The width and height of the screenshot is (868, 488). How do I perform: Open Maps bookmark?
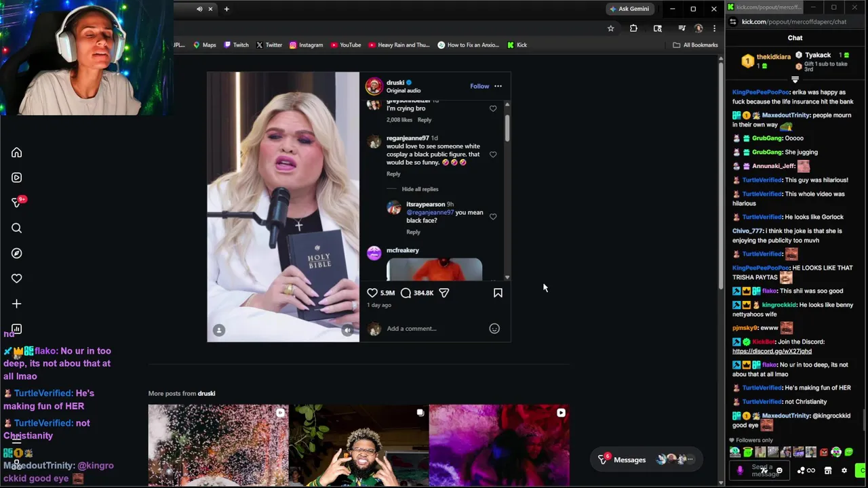[x=205, y=45]
